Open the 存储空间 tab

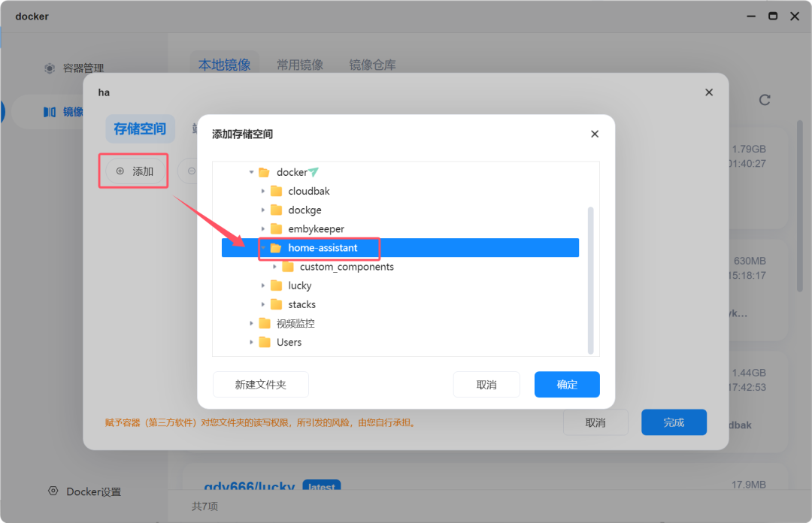coord(140,128)
